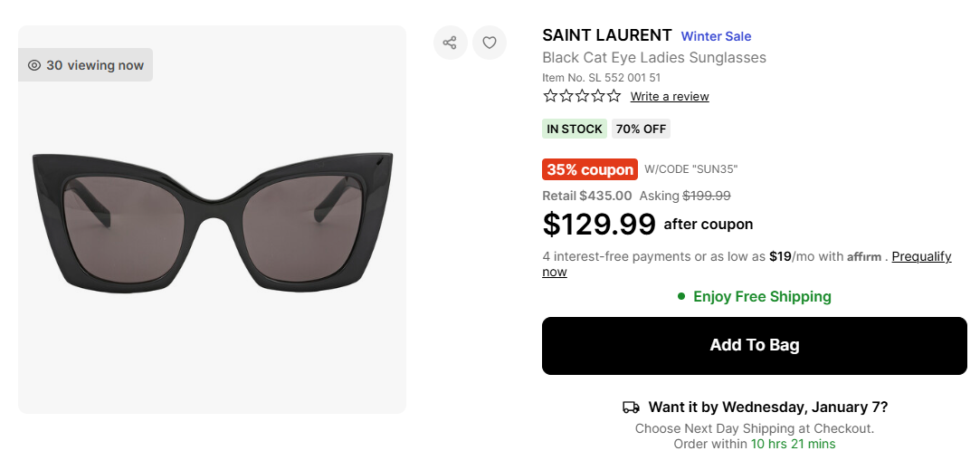The width and height of the screenshot is (980, 470).
Task: Click the Prequalify now link
Action: coord(921,257)
